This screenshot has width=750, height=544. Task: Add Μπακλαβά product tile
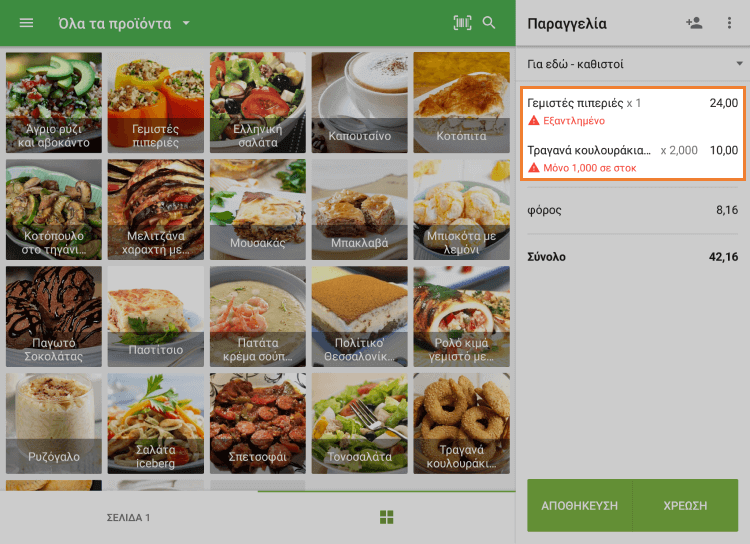(360, 210)
